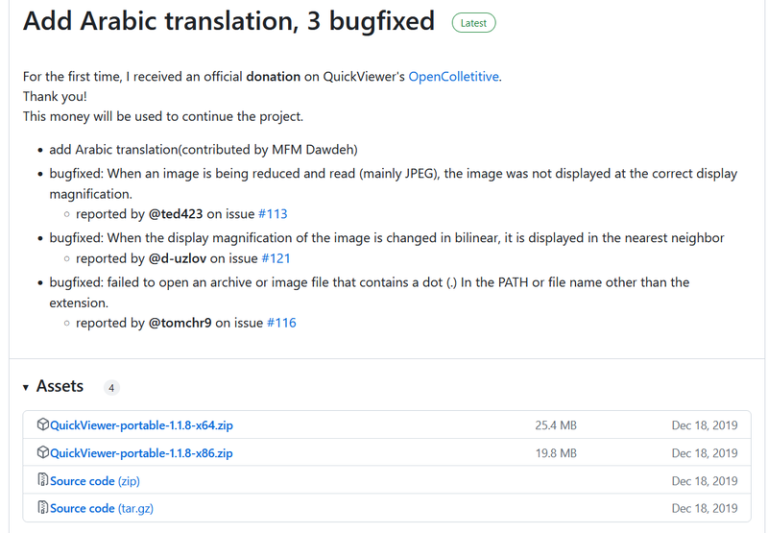Open the OpenColletitive link
The height and width of the screenshot is (533, 768).
tap(453, 76)
